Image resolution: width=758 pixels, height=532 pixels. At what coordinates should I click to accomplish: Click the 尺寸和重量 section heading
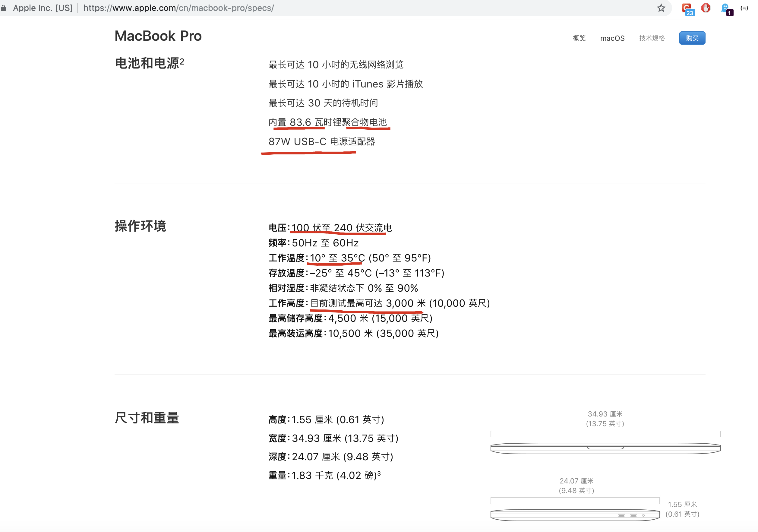[x=147, y=418]
